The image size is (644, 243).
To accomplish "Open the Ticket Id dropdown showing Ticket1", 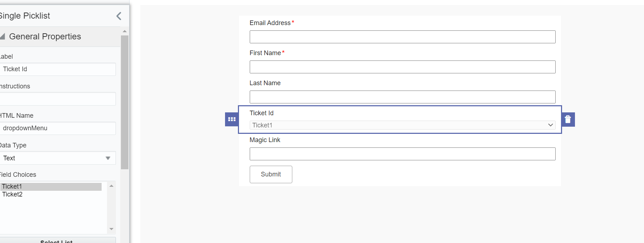I will 402,125.
